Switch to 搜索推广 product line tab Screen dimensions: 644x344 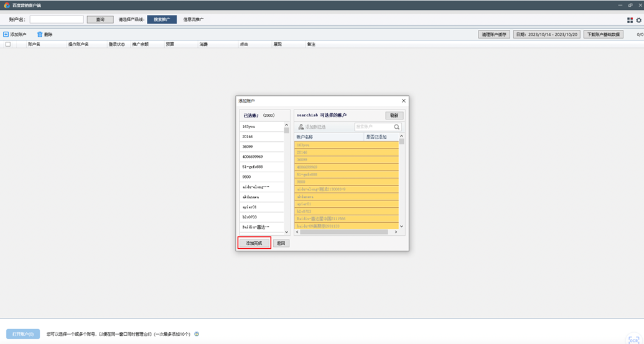click(x=162, y=20)
